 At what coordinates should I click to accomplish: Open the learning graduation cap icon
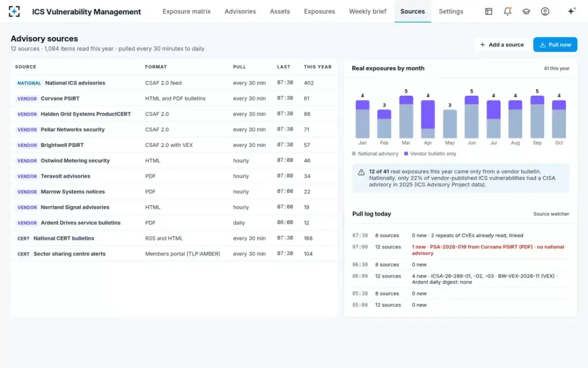point(526,11)
